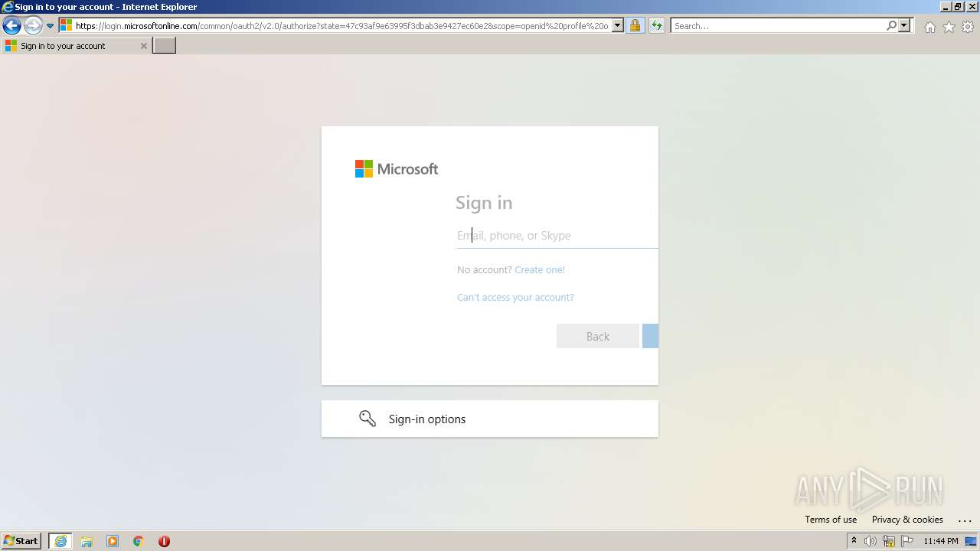Close the 'Sign in to your account' tab
The width and height of the screenshot is (980, 551).
pyautogui.click(x=143, y=46)
